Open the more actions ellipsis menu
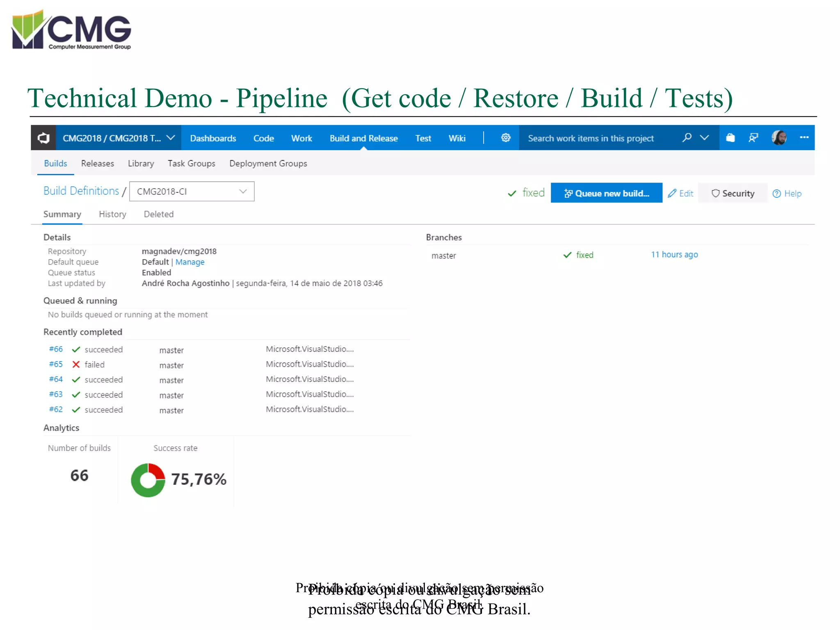This screenshot has height=630, width=840. coord(804,137)
